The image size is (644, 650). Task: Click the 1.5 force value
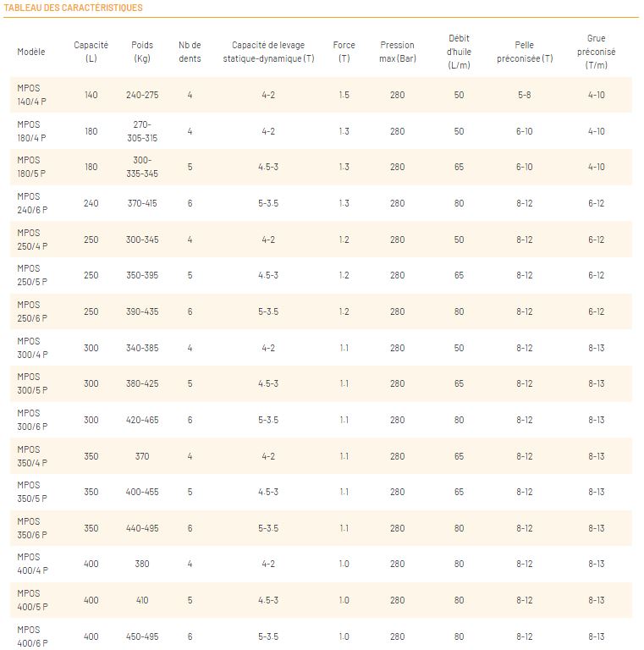click(344, 95)
